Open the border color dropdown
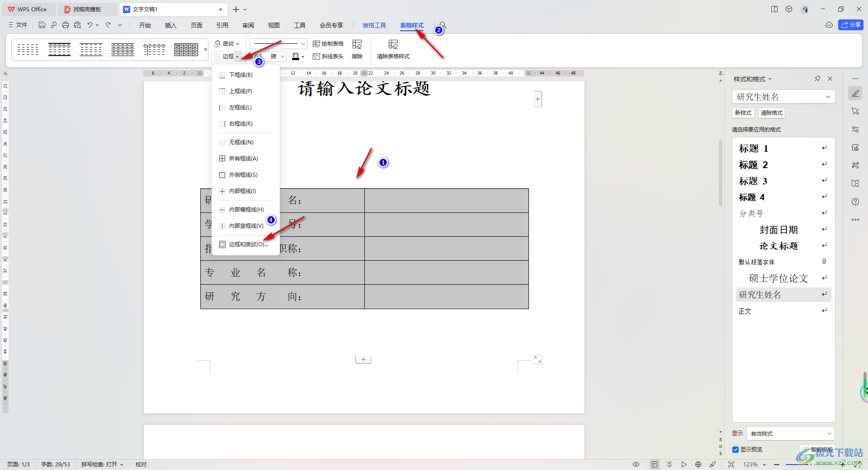Viewport: 868px width, 470px height. point(302,56)
